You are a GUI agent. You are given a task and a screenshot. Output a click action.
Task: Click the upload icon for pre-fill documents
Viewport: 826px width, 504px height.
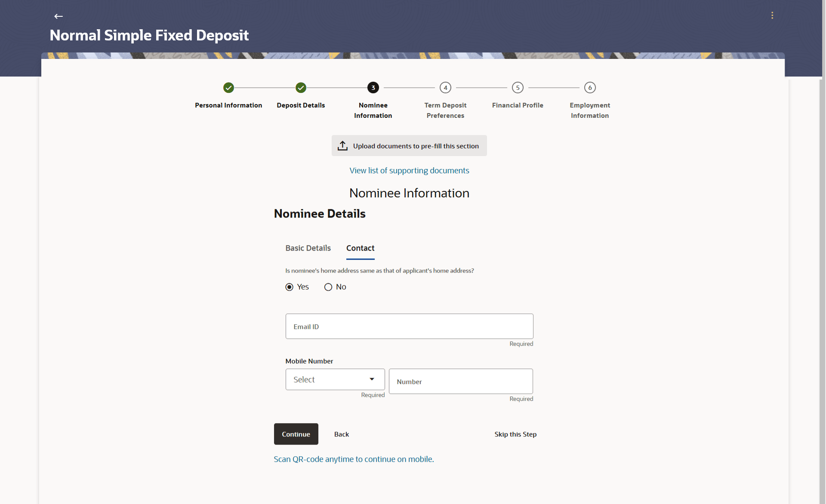[342, 146]
